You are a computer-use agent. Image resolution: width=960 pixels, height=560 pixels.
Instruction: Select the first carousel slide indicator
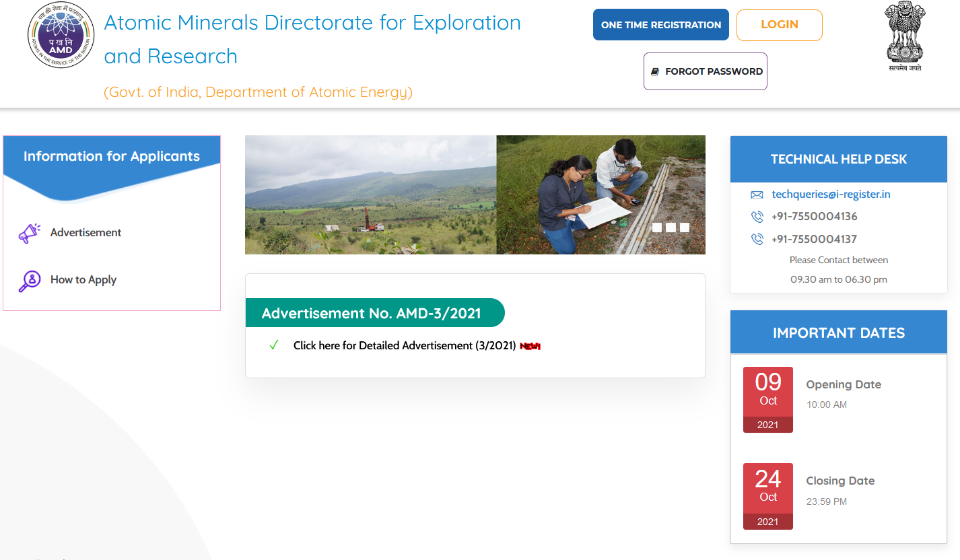[656, 228]
